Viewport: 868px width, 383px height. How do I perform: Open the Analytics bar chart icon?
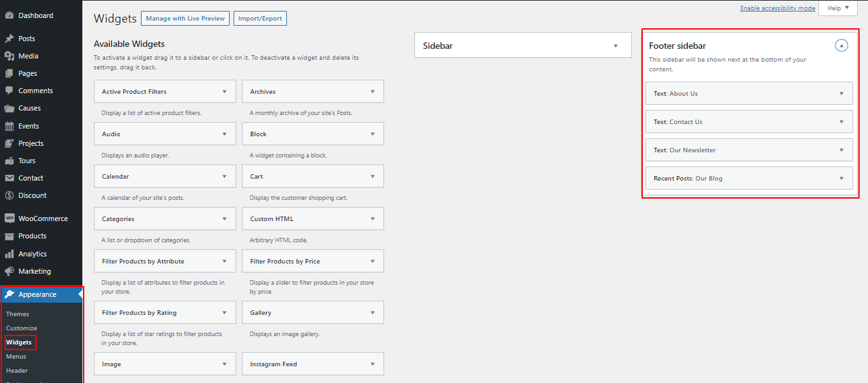tap(9, 254)
